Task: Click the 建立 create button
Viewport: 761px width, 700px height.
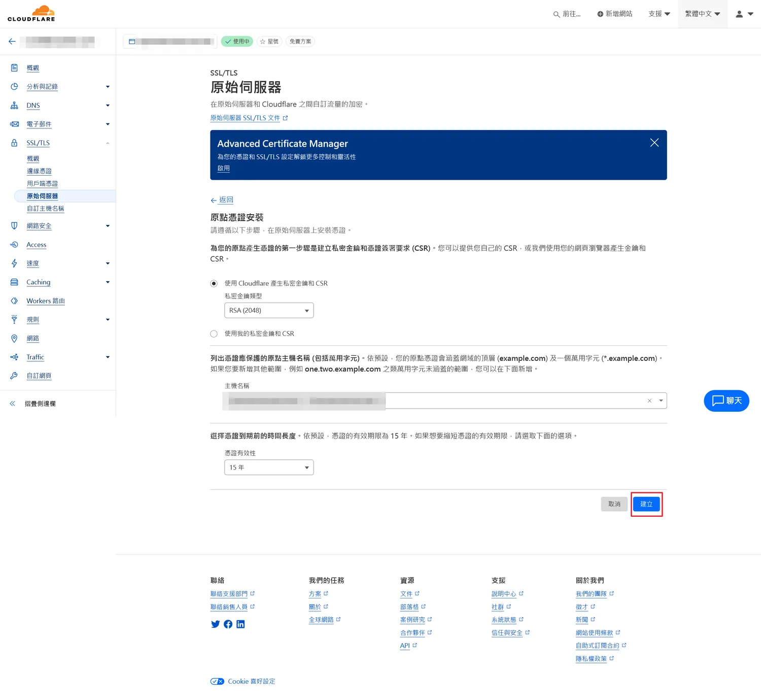Action: coord(646,504)
